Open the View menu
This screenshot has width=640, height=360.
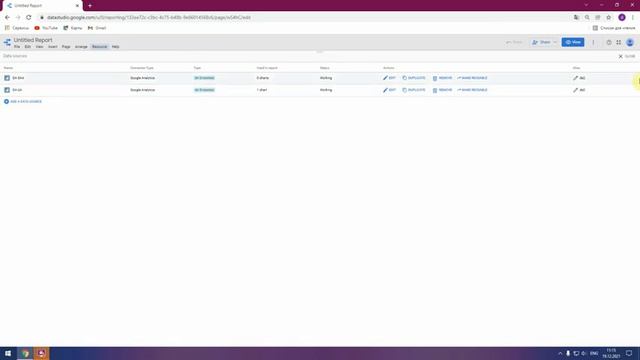[x=39, y=47]
